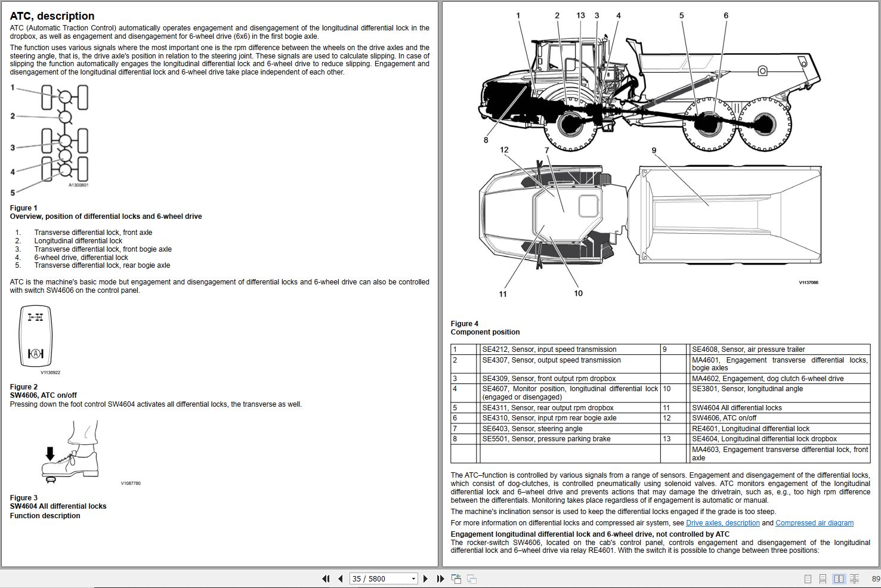This screenshot has width=881, height=588.
Task: Click 'SE5501, Sensor, pressure parking brake' cell
Action: pos(570,439)
